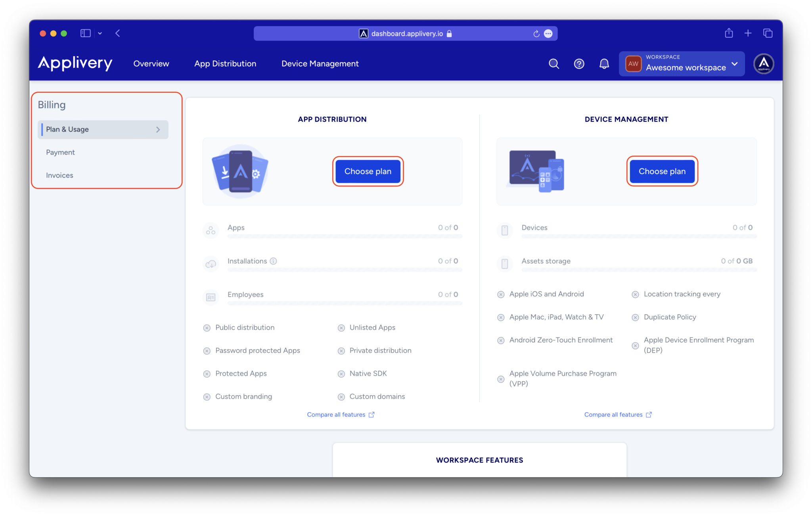Toggle the Safari sidebar icon
The height and width of the screenshot is (516, 812).
tap(85, 33)
